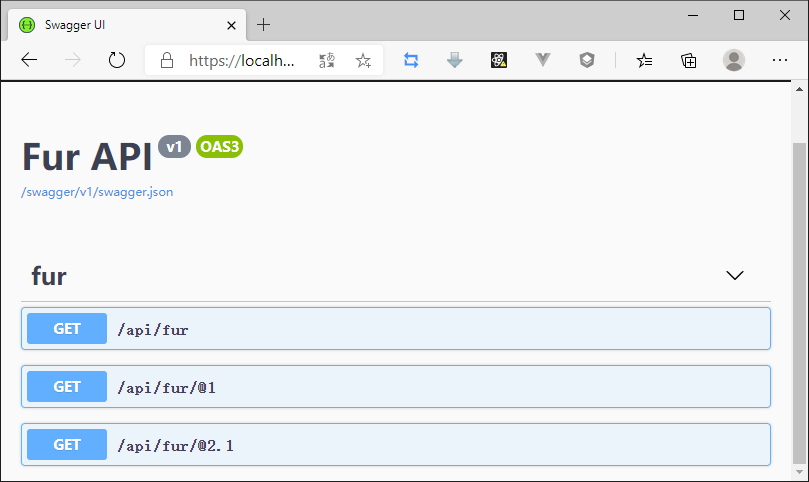Viewport: 809px width, 482px height.
Task: Collapse the fur section chevron
Action: [735, 276]
